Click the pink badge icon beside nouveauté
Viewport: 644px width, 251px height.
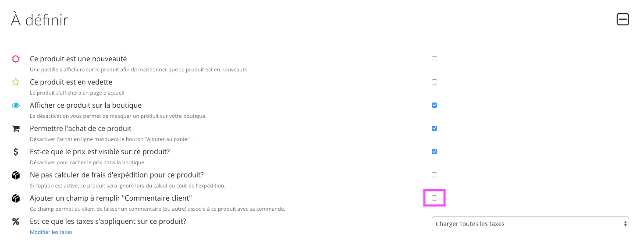[16, 59]
